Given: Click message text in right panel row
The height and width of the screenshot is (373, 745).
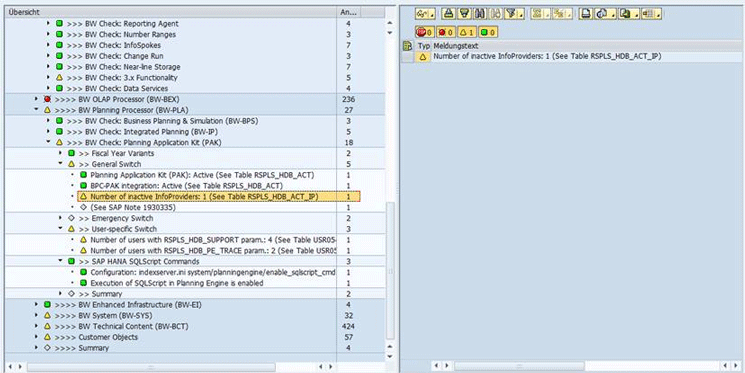Looking at the screenshot, I should [547, 57].
